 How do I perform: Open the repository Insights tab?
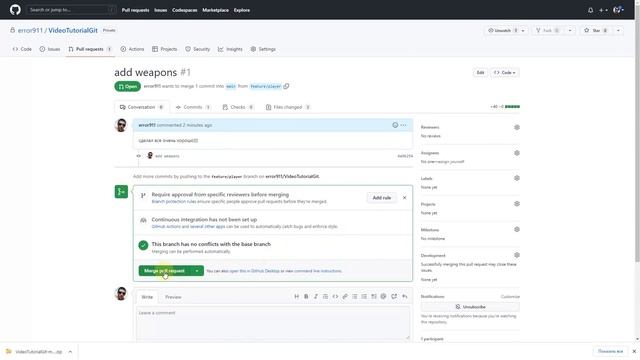(x=230, y=49)
